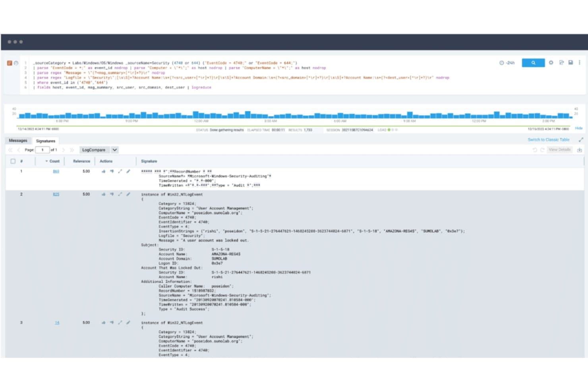Thumbs up the row 2 signature
Viewport: 588px width, 392px height.
(x=103, y=195)
